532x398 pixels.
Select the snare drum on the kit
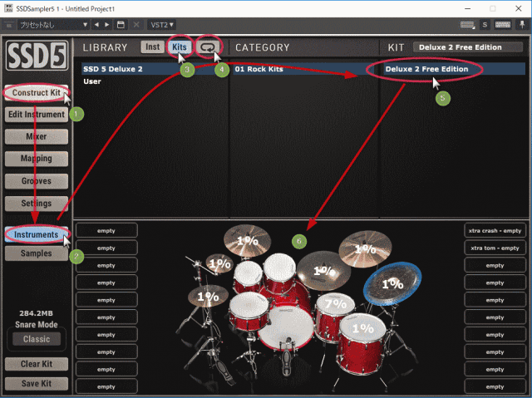[x=249, y=312]
